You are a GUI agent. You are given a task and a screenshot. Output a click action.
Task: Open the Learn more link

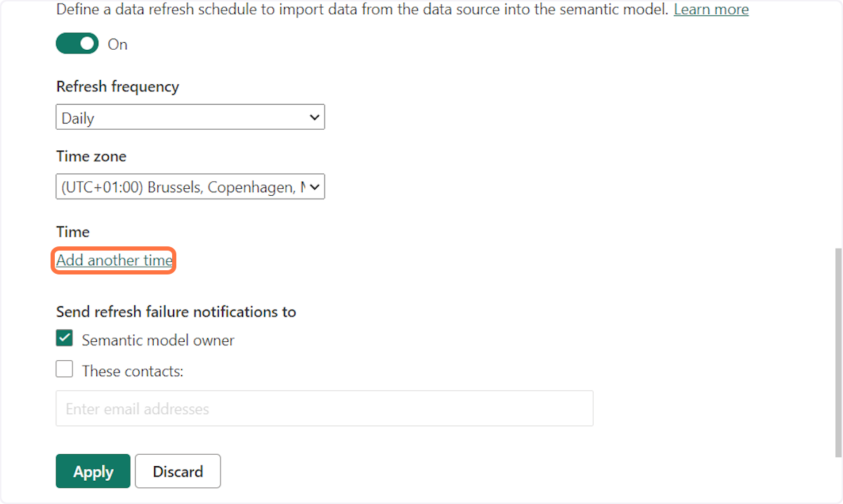pos(711,10)
